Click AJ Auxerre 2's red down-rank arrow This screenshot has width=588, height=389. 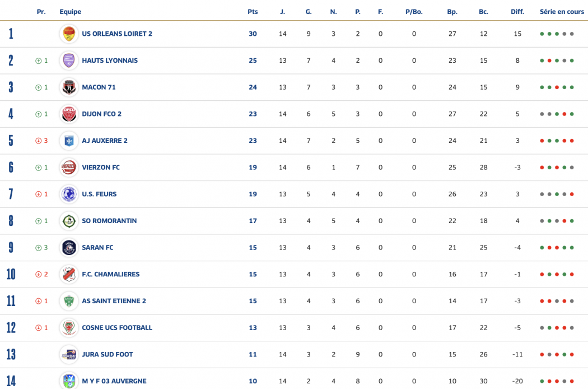coord(38,141)
